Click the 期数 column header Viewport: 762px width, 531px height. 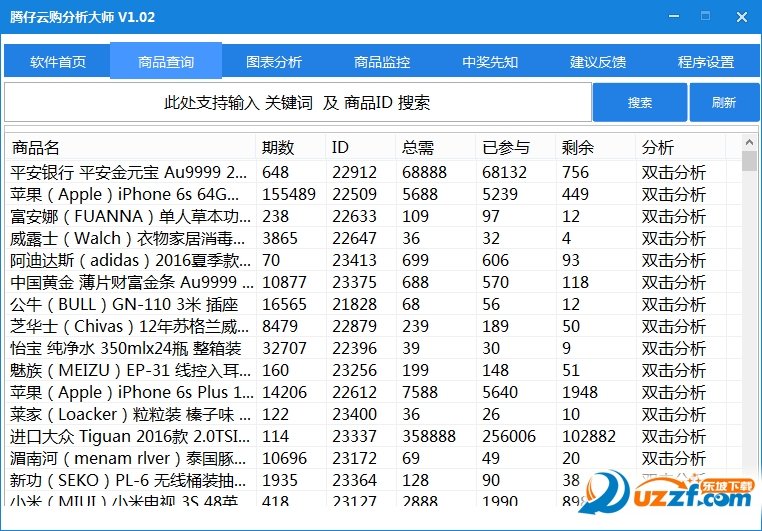(x=291, y=147)
